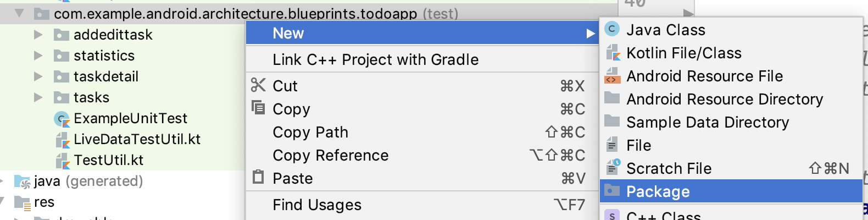Choose Package from the New submenu
The image size is (868, 220).
(658, 191)
